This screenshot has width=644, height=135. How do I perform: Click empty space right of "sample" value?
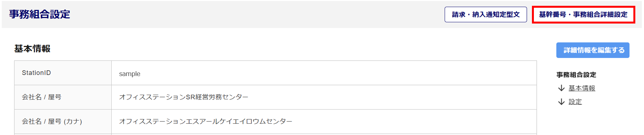[322, 73]
